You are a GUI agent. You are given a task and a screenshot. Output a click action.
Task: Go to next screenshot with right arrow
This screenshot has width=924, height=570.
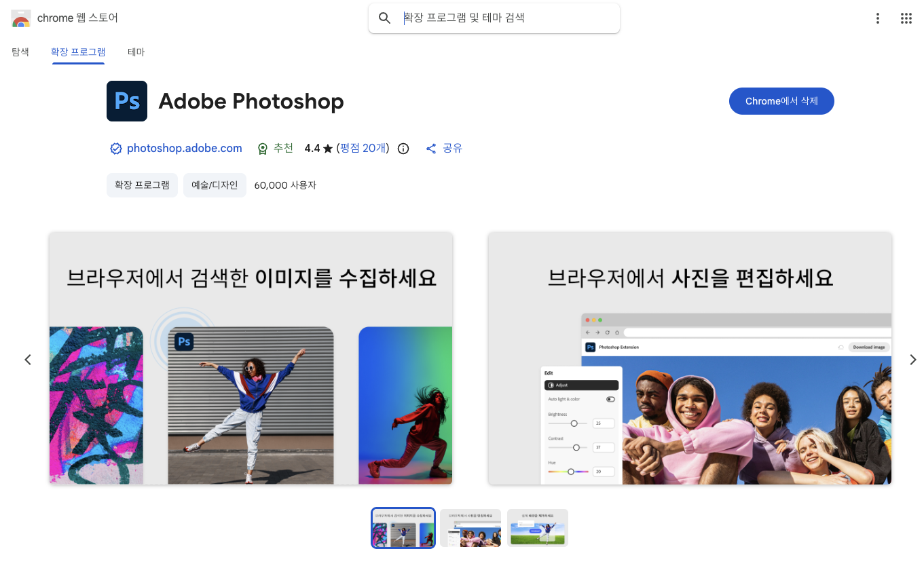pos(913,360)
